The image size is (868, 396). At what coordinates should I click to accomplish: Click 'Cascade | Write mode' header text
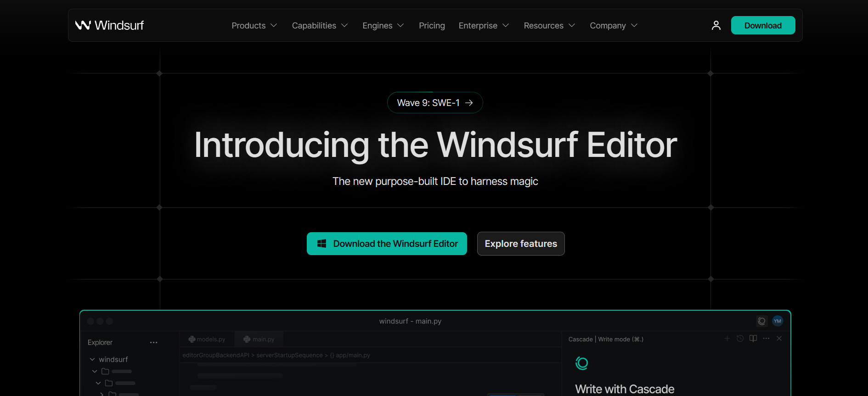coord(606,340)
